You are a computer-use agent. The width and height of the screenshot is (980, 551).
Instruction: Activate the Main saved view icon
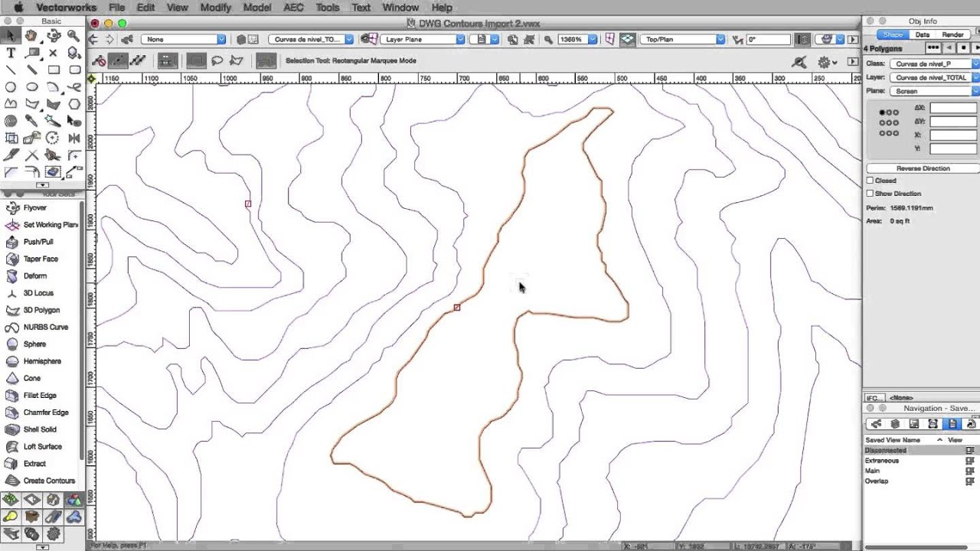tap(970, 471)
